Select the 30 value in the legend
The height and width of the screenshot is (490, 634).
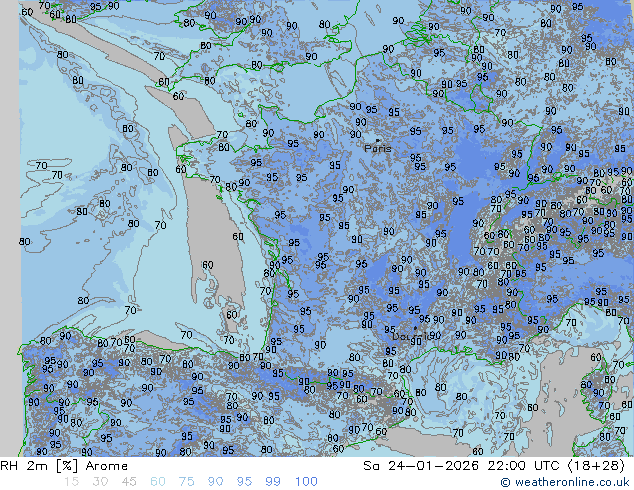pos(100,482)
